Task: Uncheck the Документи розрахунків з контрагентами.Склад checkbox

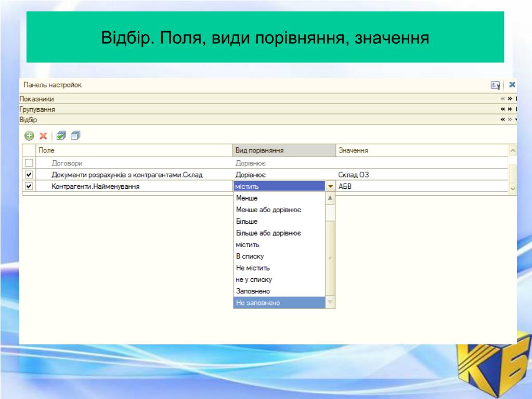Action: coord(29,175)
